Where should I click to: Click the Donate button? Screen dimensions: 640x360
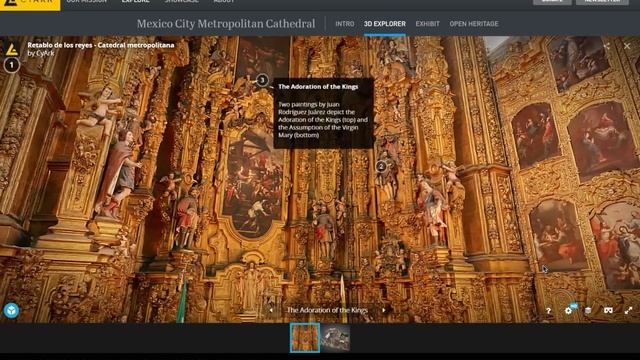coord(552,2)
